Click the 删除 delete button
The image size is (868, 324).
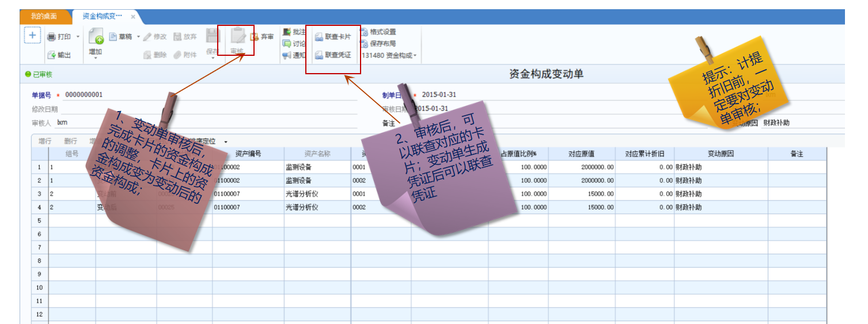(x=155, y=55)
